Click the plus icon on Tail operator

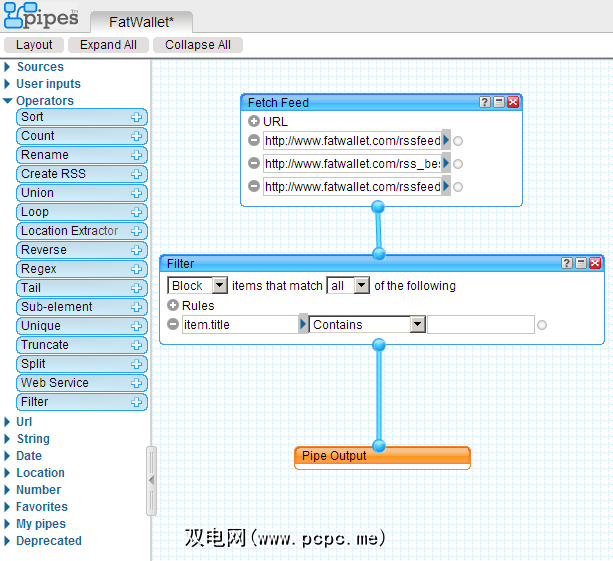[136, 288]
